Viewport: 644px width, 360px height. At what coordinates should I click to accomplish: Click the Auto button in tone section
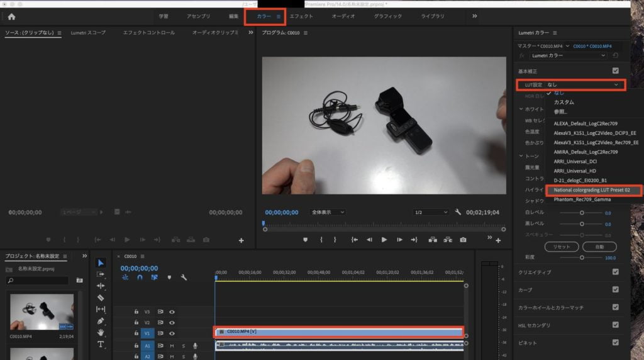click(x=599, y=247)
